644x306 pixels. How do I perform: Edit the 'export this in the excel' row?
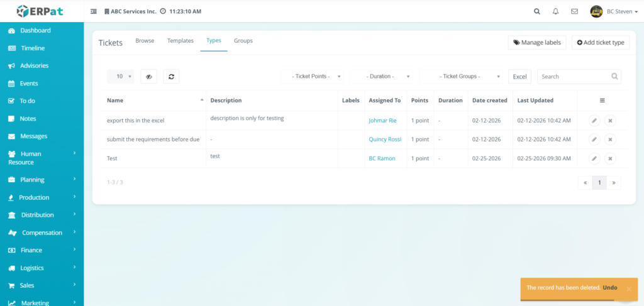click(x=594, y=121)
